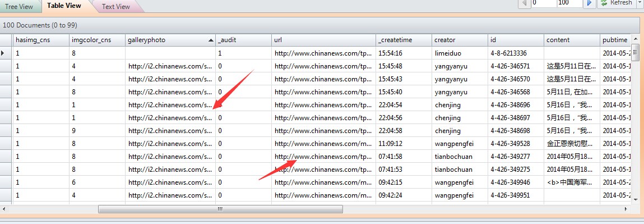The width and height of the screenshot is (644, 224).
Task: Sort by the hasimg_cns column header
Action: point(41,40)
